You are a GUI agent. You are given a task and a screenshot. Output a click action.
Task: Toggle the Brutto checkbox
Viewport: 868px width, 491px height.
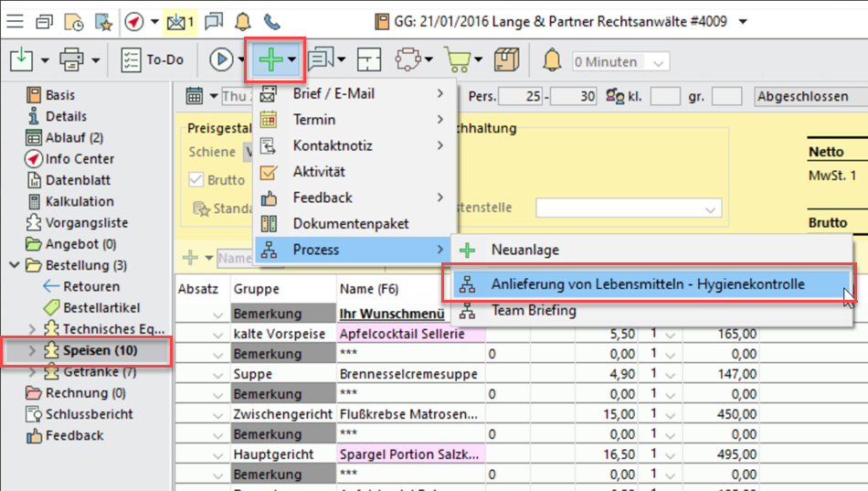[196, 180]
